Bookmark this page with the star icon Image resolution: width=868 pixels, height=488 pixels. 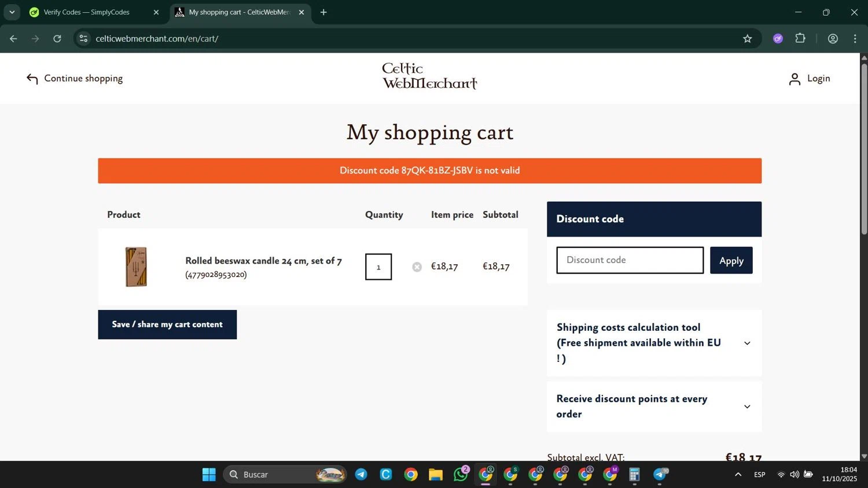[747, 39]
